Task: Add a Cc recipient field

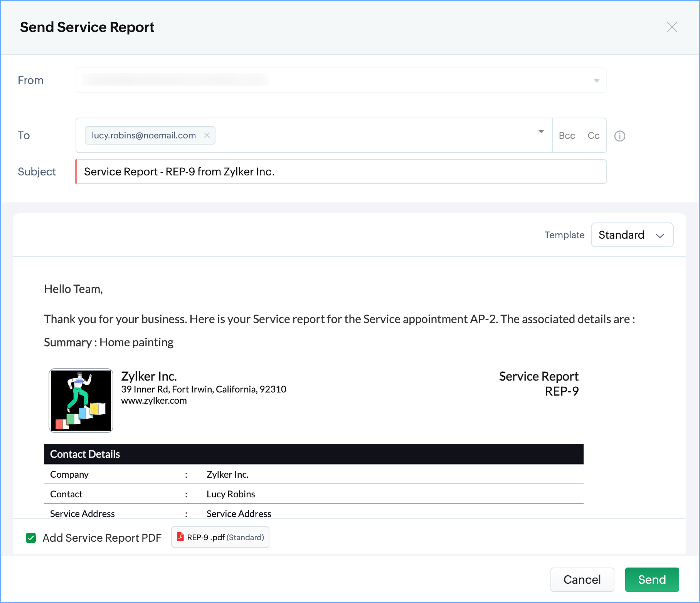Action: tap(593, 136)
